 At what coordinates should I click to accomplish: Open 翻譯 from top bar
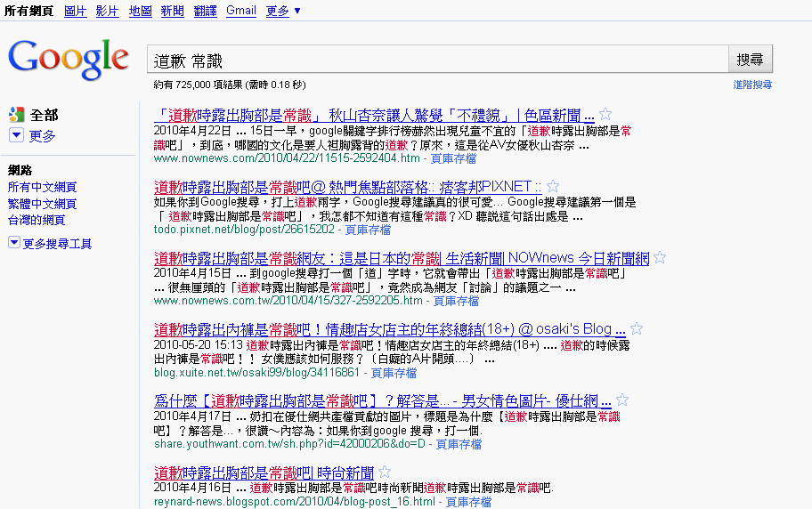[205, 11]
